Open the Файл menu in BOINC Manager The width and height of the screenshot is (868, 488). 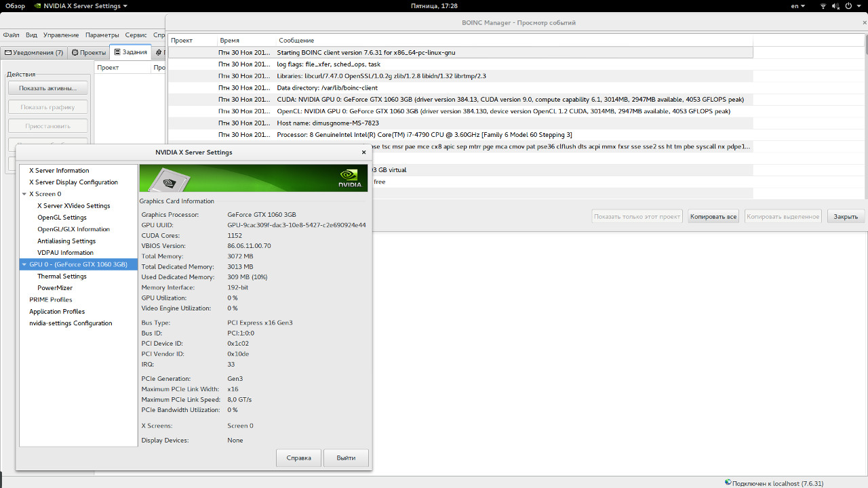(x=11, y=35)
